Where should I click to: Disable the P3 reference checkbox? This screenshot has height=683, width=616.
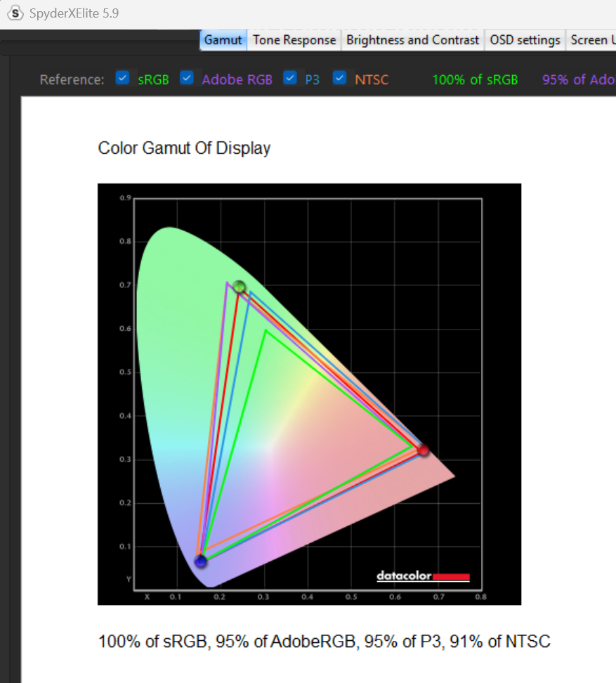290,79
